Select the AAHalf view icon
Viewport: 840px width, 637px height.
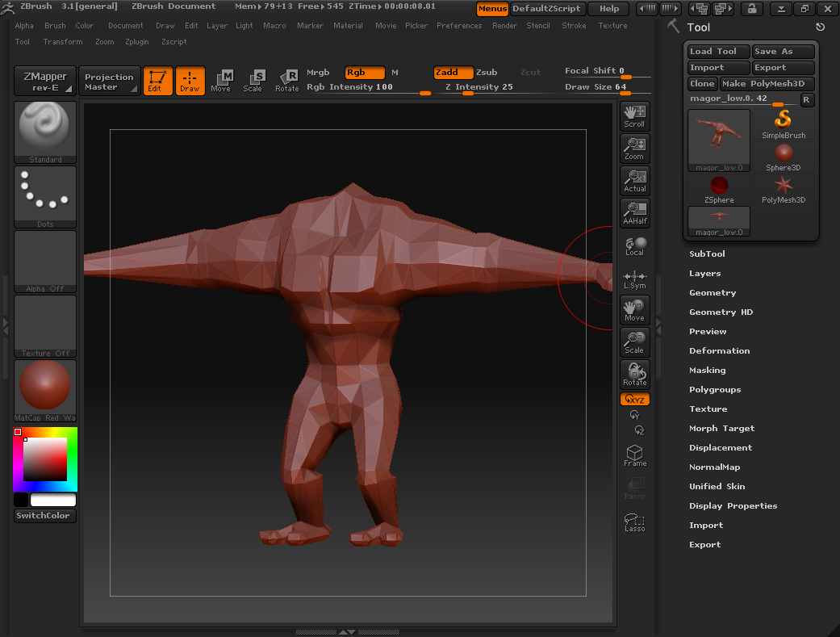click(x=634, y=213)
